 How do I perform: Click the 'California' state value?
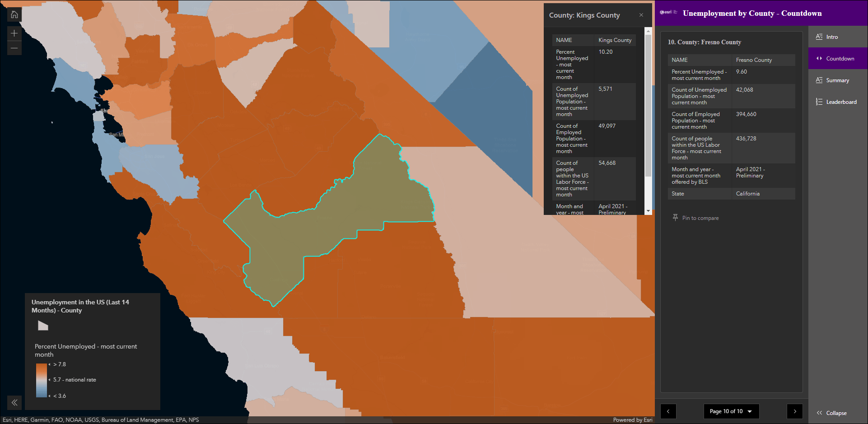tap(748, 194)
